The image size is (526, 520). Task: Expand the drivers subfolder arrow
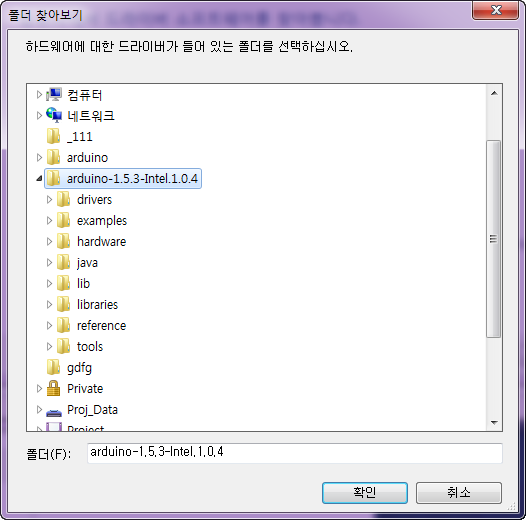click(x=49, y=200)
